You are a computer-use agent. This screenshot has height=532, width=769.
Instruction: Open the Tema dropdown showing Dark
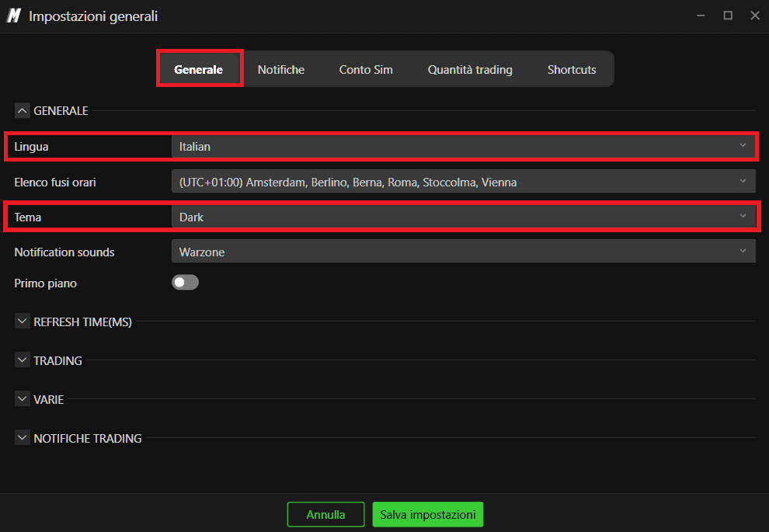coord(464,217)
